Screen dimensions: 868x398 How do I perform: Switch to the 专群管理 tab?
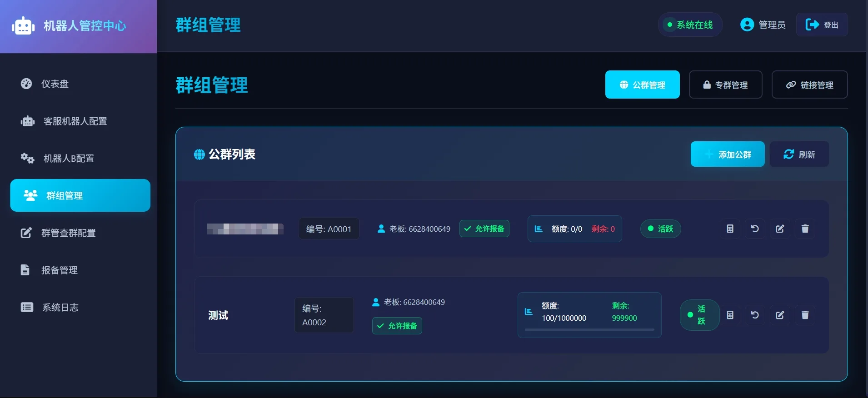click(725, 85)
